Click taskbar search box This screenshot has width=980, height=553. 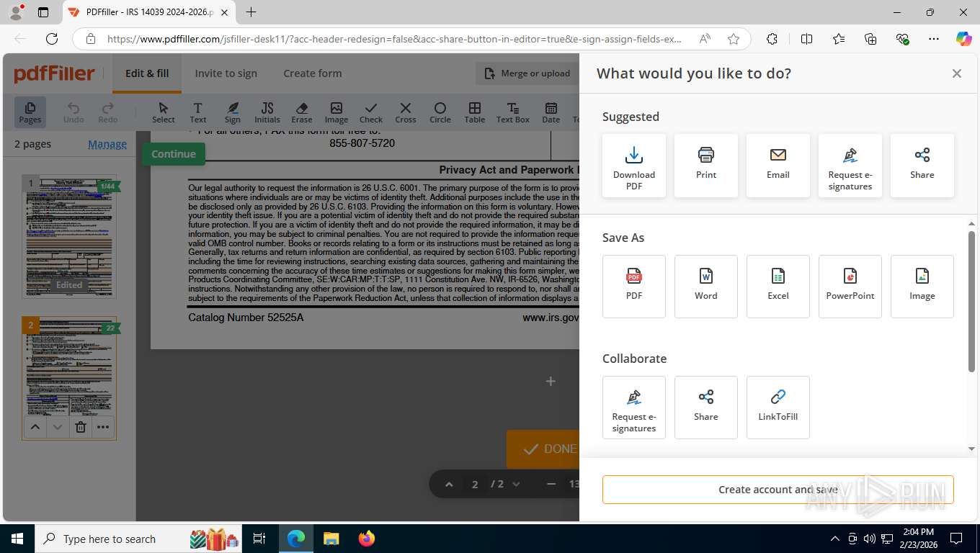pyautogui.click(x=140, y=539)
